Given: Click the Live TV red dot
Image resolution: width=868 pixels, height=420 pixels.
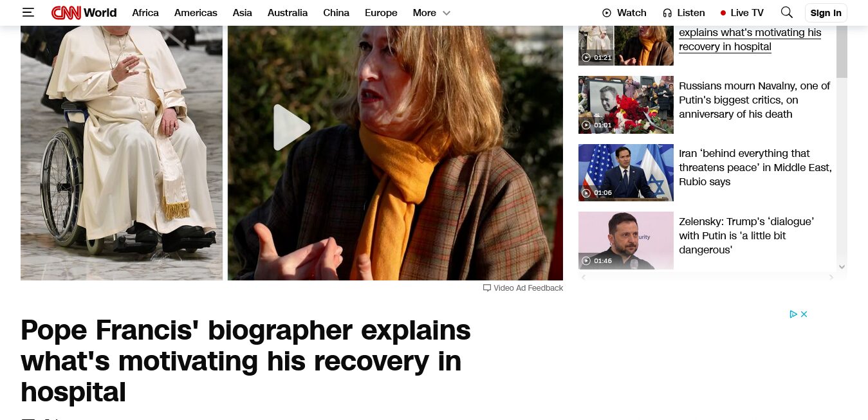Looking at the screenshot, I should coord(723,13).
